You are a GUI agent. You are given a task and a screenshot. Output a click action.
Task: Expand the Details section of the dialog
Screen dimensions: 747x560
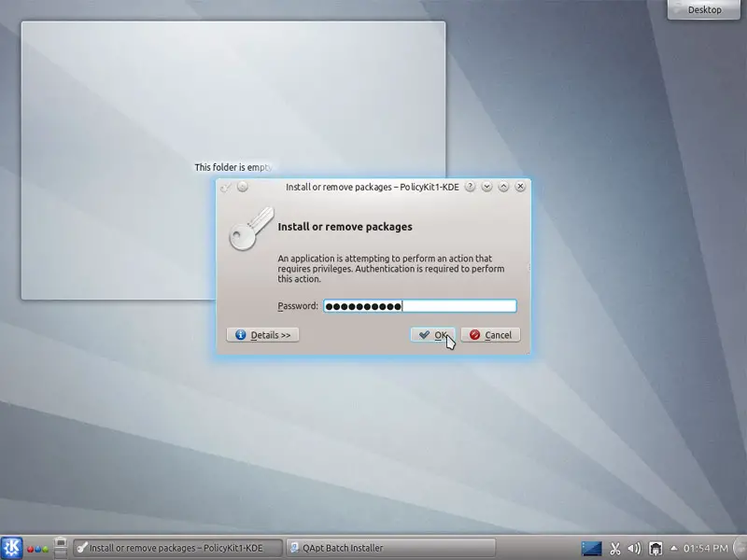(262, 335)
